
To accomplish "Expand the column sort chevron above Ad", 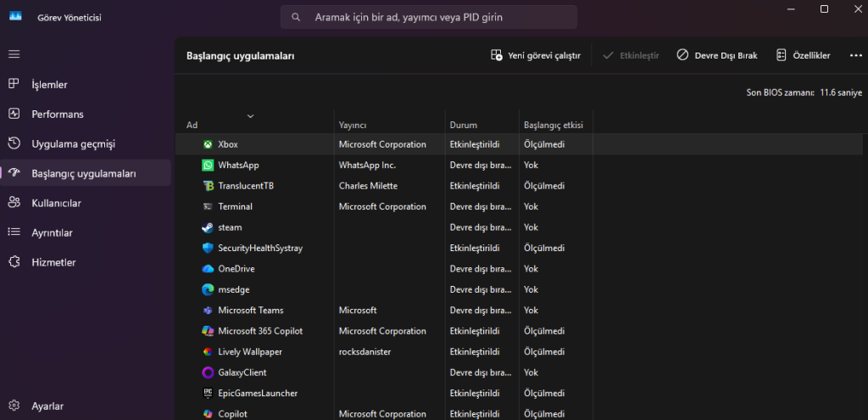I will 250,115.
